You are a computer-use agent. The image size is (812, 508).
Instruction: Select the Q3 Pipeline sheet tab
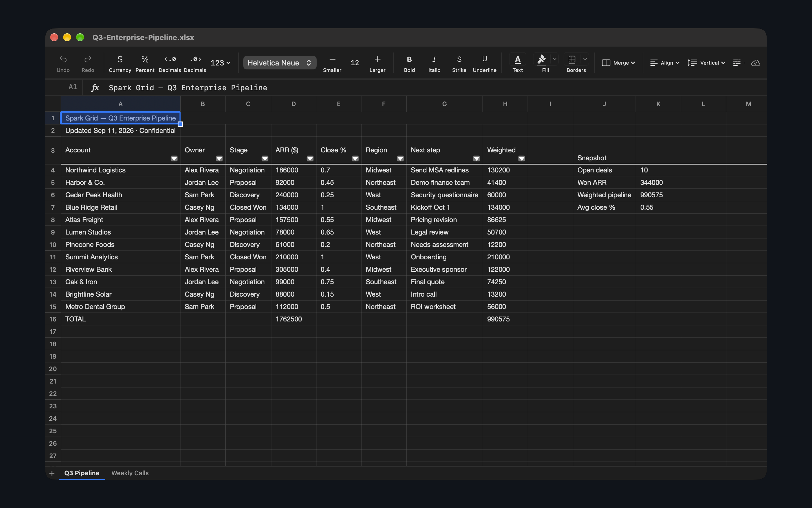[x=82, y=473]
